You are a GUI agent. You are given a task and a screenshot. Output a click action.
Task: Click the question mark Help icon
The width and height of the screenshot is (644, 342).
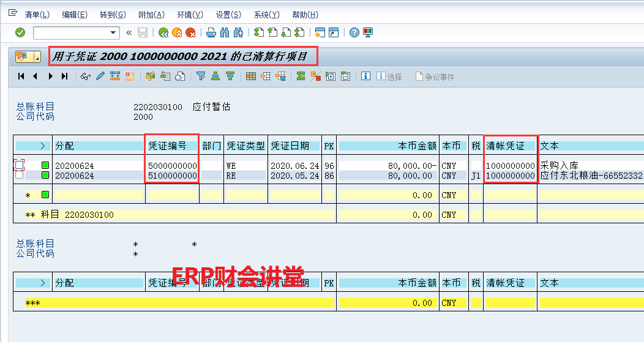(354, 32)
